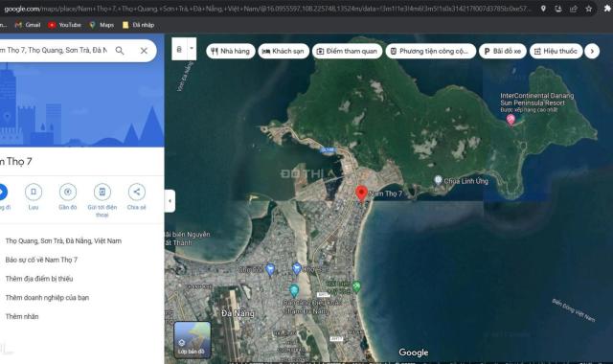Click the Chia sẻ share icon
The width and height of the screenshot is (613, 364).
coord(136,192)
